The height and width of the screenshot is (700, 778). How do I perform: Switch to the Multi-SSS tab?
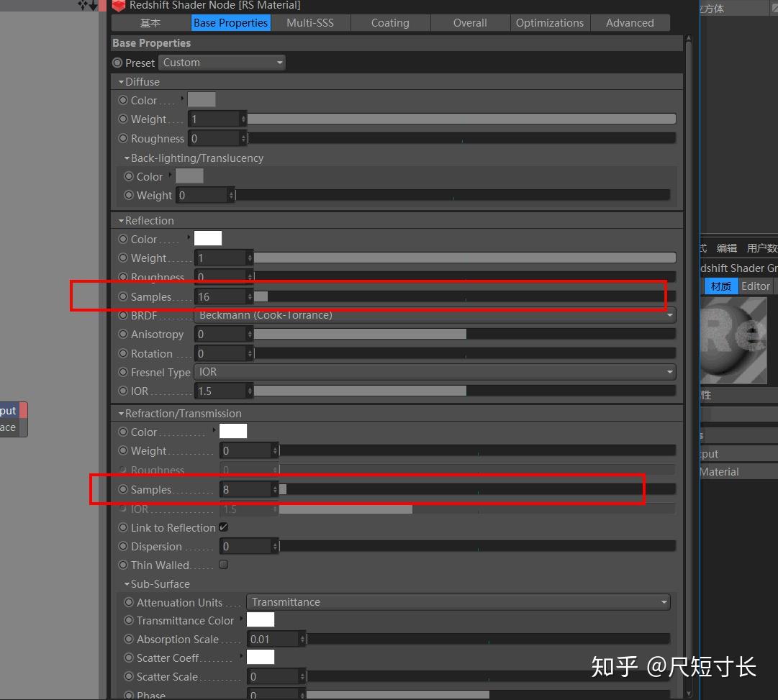pos(310,22)
